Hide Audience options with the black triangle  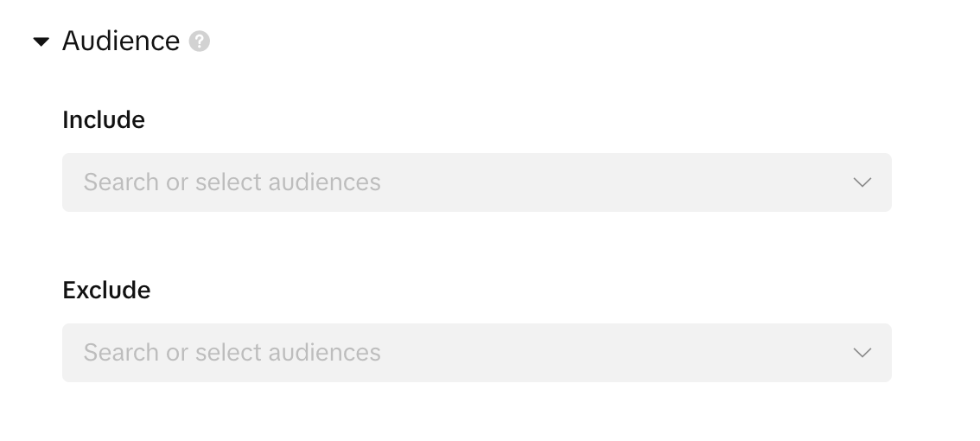(x=41, y=42)
